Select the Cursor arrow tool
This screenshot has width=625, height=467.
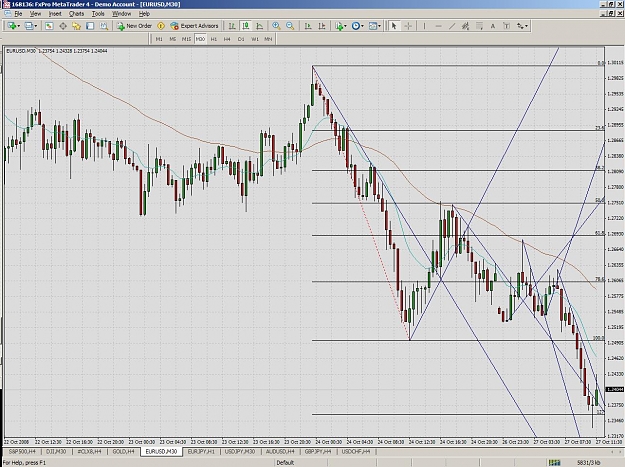[394, 26]
